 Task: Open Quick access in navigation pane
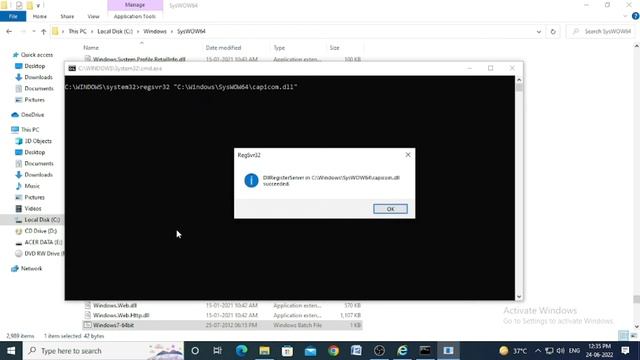coord(37,55)
